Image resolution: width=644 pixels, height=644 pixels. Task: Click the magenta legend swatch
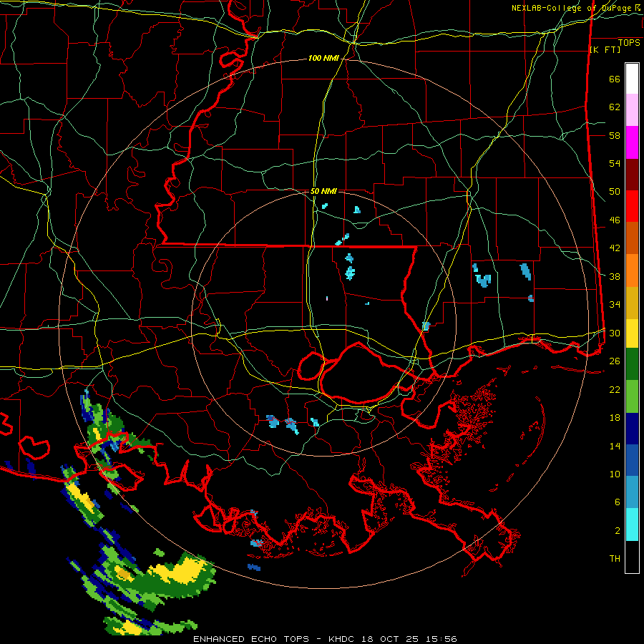(x=632, y=142)
